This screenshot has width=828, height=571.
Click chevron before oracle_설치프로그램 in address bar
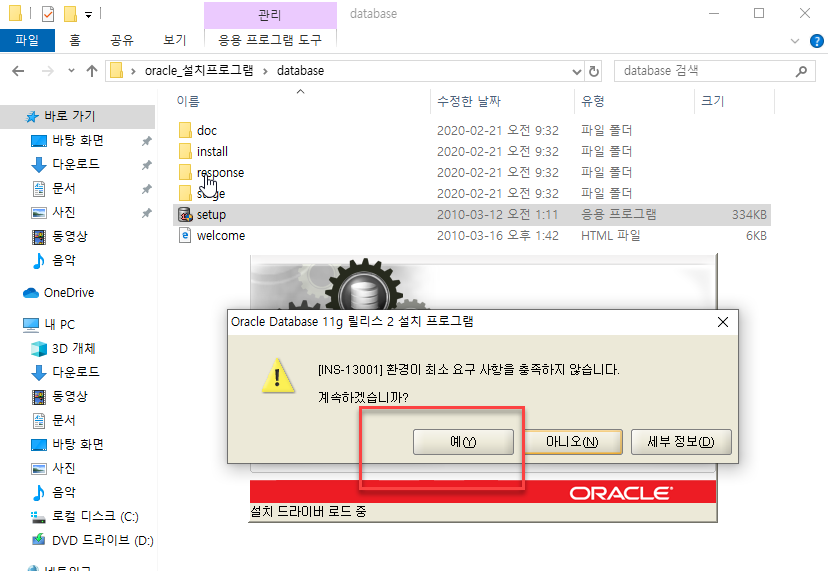click(x=134, y=71)
